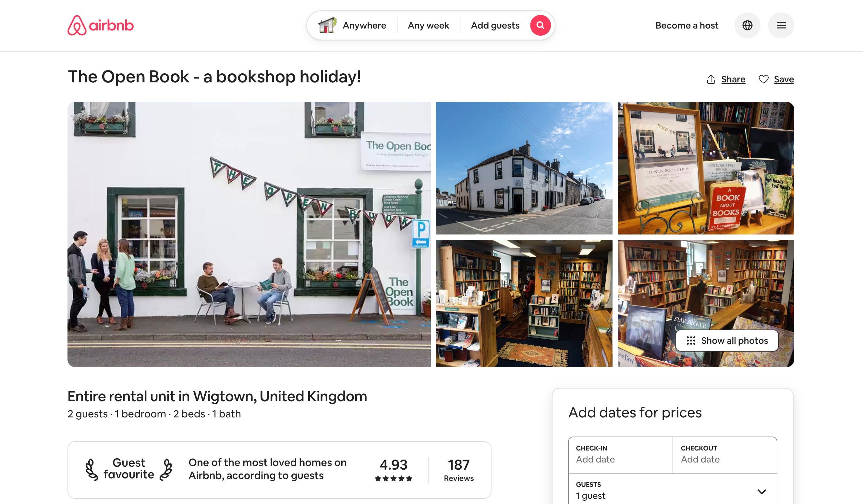The width and height of the screenshot is (863, 504).
Task: Click the 187 Reviews count
Action: 458,470
